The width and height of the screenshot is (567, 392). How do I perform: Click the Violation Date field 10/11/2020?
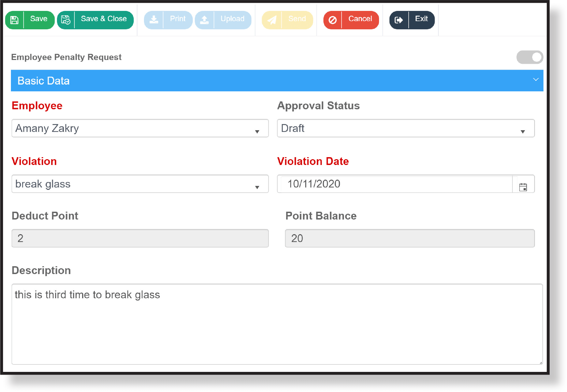pyautogui.click(x=395, y=184)
